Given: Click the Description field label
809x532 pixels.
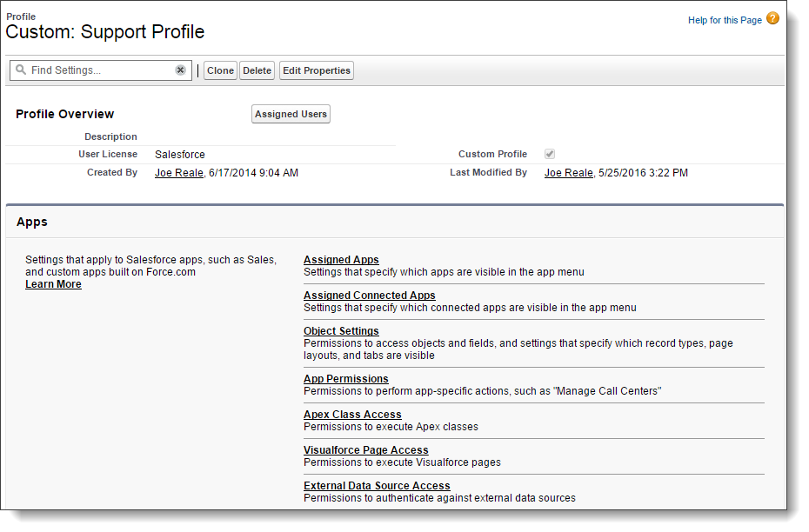Looking at the screenshot, I should pyautogui.click(x=110, y=136).
